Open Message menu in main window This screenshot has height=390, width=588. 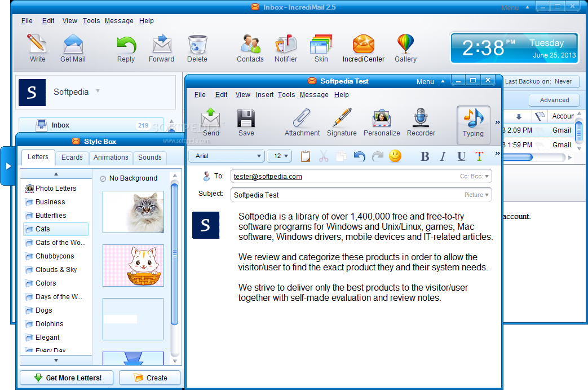pos(119,21)
